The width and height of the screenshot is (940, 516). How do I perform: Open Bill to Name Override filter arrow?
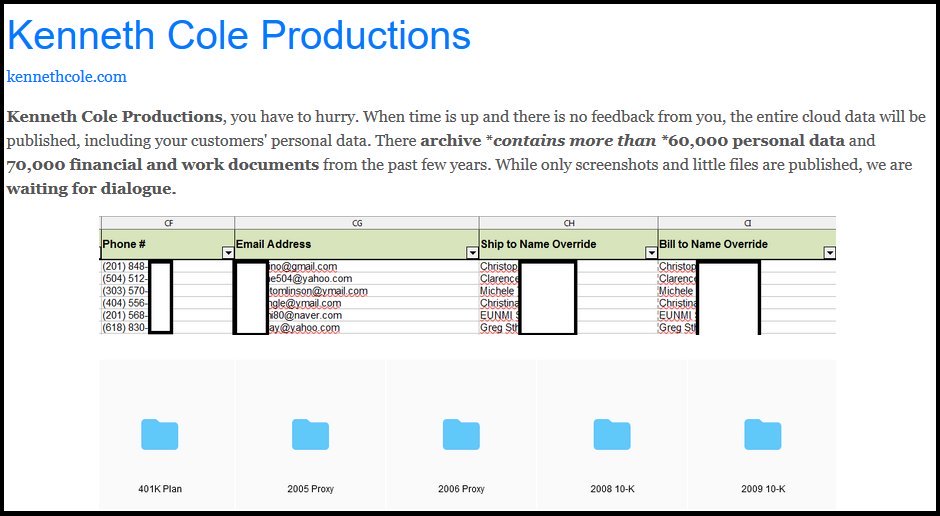pyautogui.click(x=829, y=253)
